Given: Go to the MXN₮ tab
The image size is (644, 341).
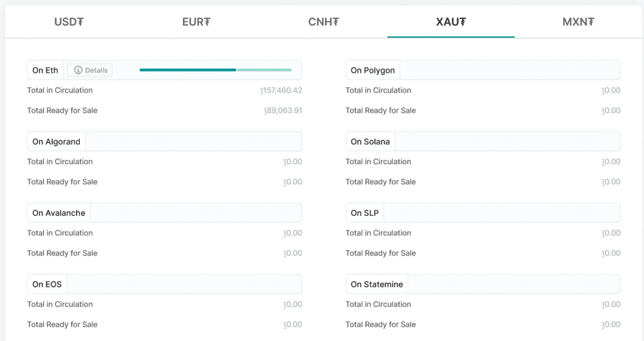Looking at the screenshot, I should click(579, 22).
